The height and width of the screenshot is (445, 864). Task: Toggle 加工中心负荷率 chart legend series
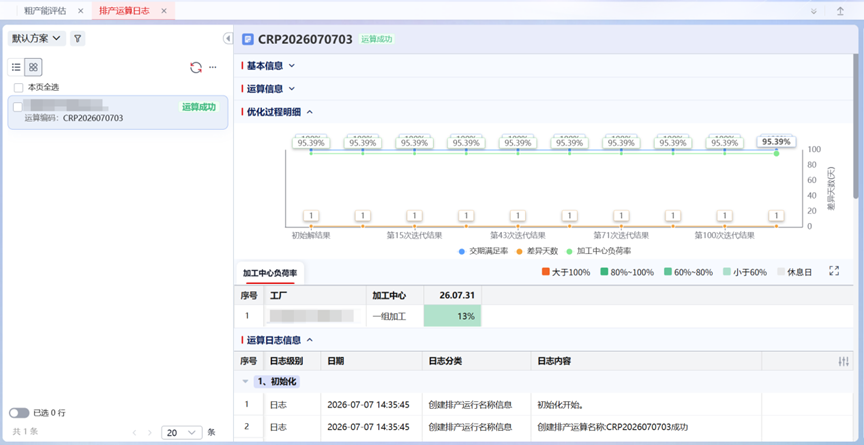[598, 251]
